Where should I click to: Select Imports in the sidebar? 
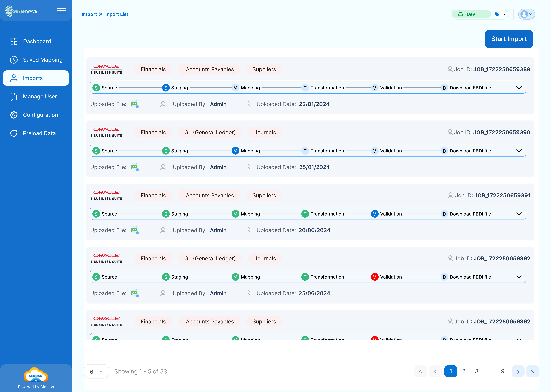click(x=36, y=78)
